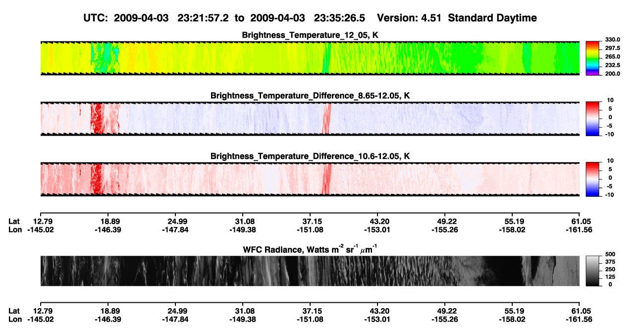Click the red-blue colorbar of the 10.6-12.05 panel
Viewport: 644px width, 330px height.
point(592,179)
